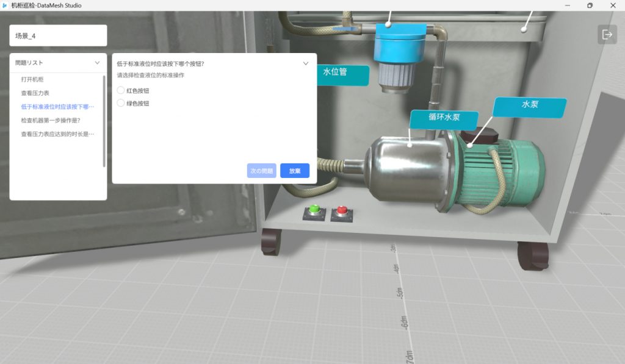
Task: Click the 场景_4 scene name field
Action: click(x=58, y=35)
